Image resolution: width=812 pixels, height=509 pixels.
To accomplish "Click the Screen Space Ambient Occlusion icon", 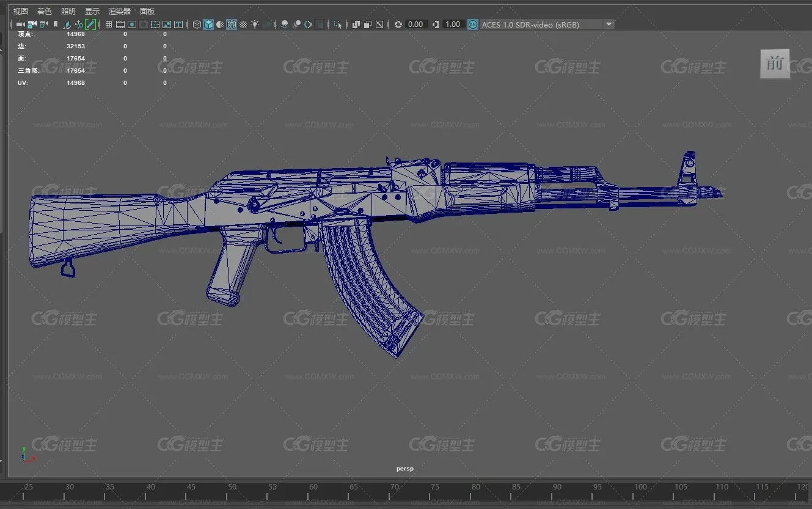I will (285, 24).
